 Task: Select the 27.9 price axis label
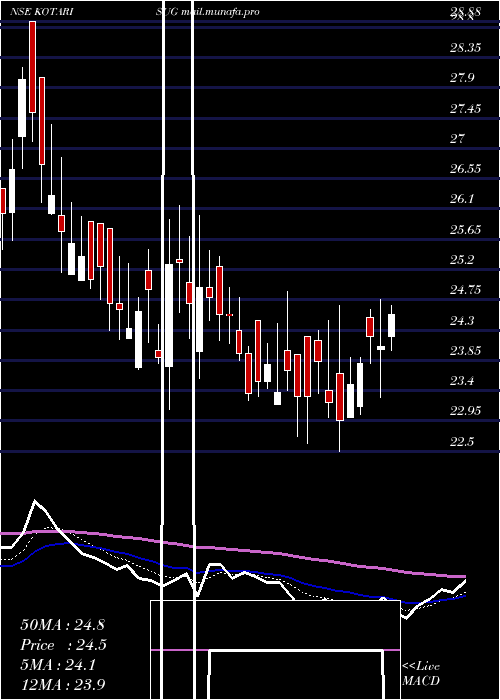tap(462, 78)
